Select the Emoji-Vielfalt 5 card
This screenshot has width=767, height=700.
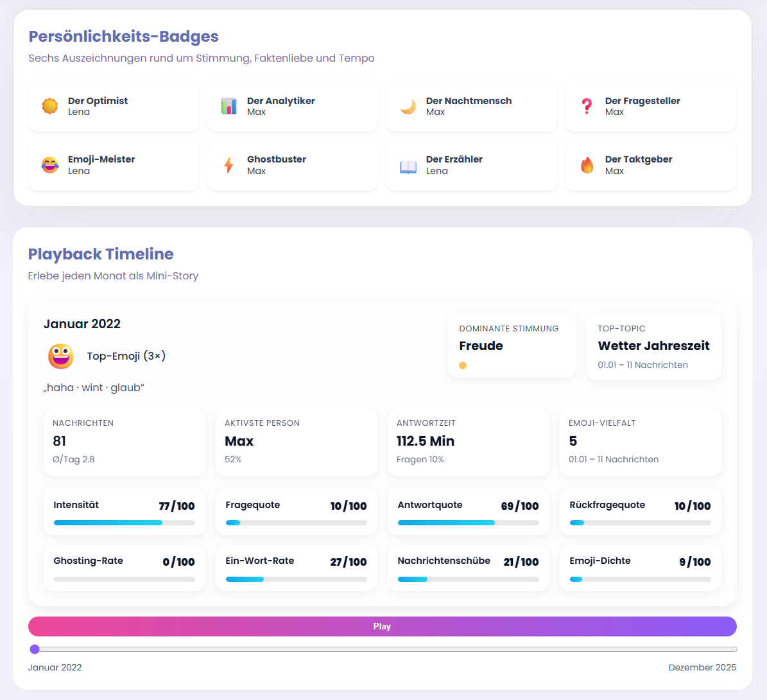(641, 442)
